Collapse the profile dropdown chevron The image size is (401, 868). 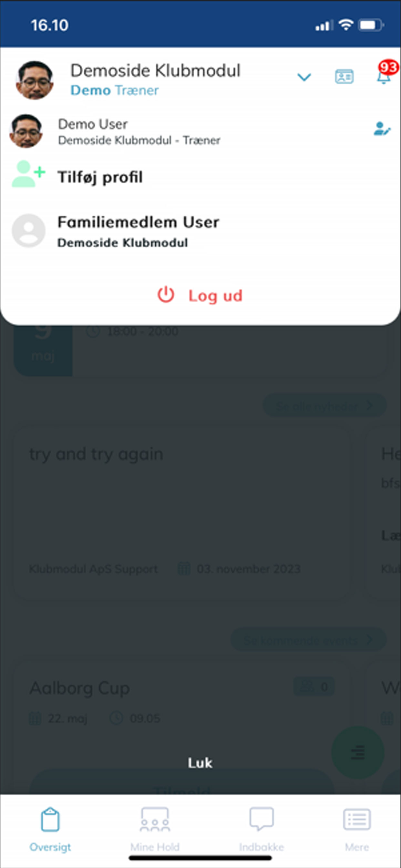[304, 77]
